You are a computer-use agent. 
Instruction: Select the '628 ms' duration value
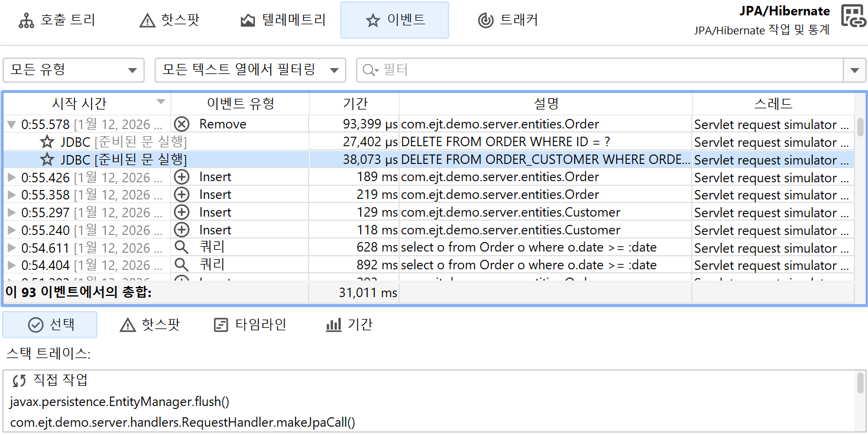coord(377,248)
